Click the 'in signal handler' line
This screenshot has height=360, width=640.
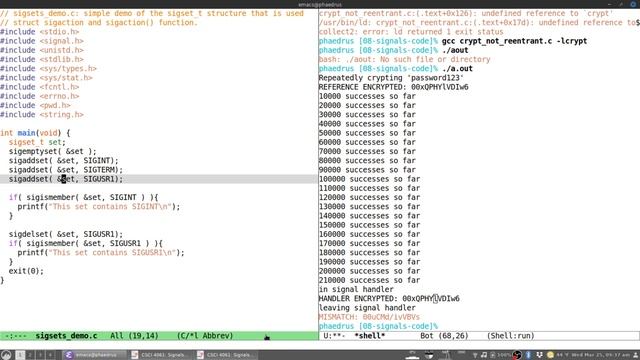click(x=356, y=289)
